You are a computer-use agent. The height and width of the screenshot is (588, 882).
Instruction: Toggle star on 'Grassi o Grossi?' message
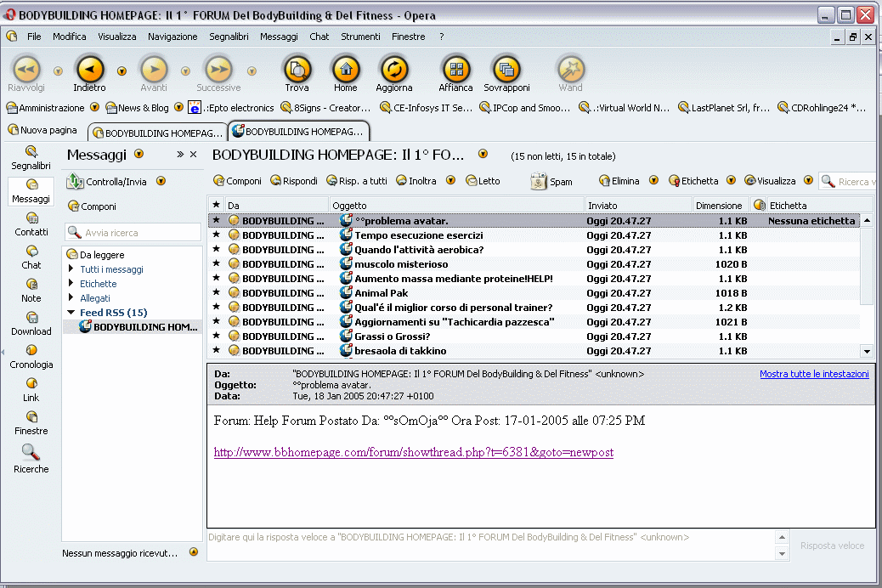216,336
